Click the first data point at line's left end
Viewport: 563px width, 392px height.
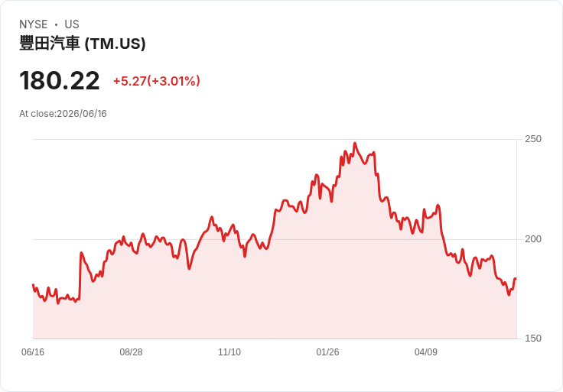33,285
